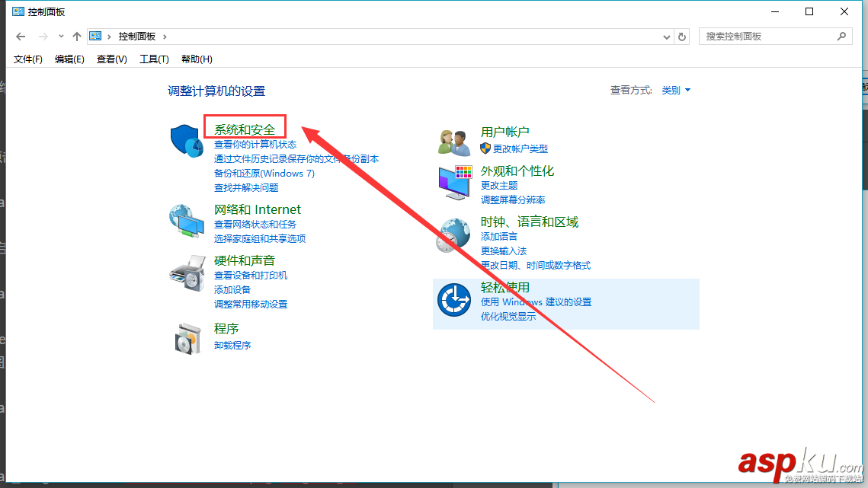
Task: Click the 网络和 Internet globe icon
Action: click(187, 226)
